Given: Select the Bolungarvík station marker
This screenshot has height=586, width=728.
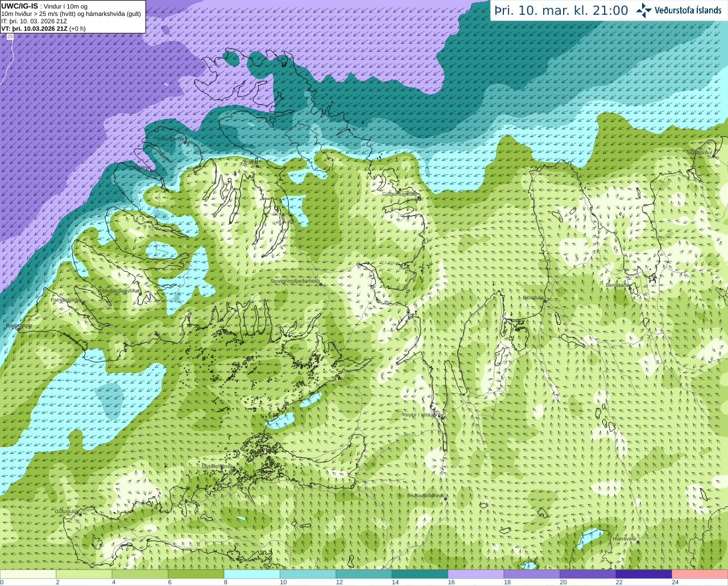Looking at the screenshot, I should pyautogui.click(x=185, y=143).
